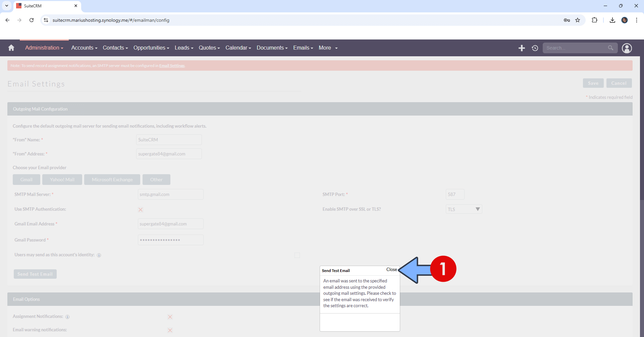Open tab search dropdown arrow
This screenshot has height=337, width=644.
coord(7,6)
